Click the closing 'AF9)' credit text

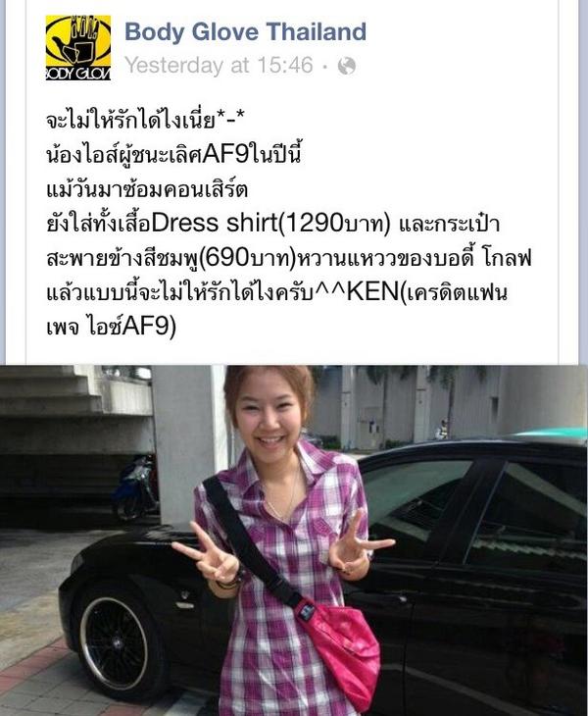tap(149, 327)
